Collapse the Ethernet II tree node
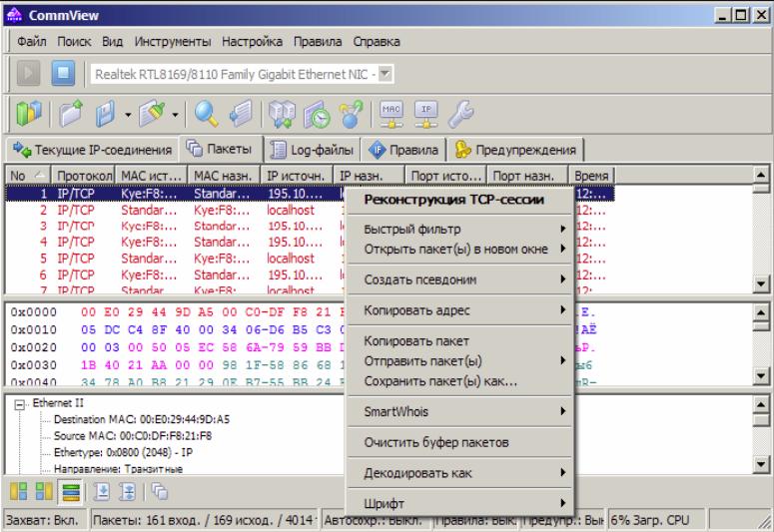Image resolution: width=774 pixels, height=532 pixels. click(x=19, y=404)
